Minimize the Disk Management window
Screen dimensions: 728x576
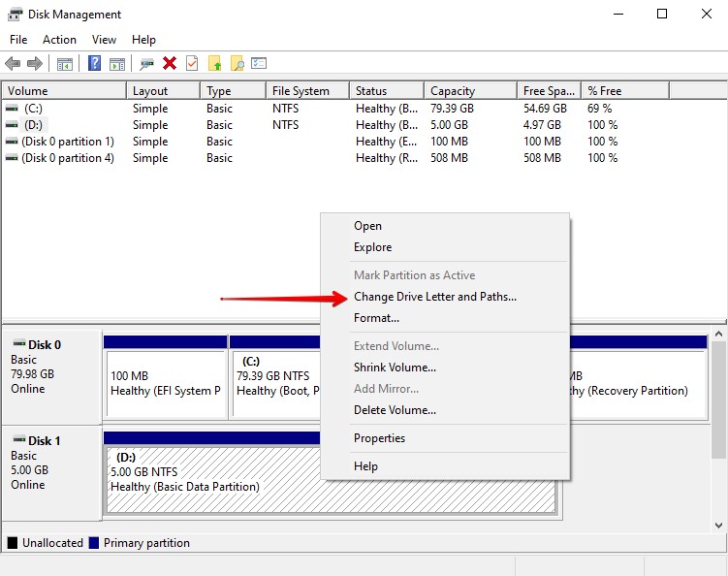coord(618,14)
